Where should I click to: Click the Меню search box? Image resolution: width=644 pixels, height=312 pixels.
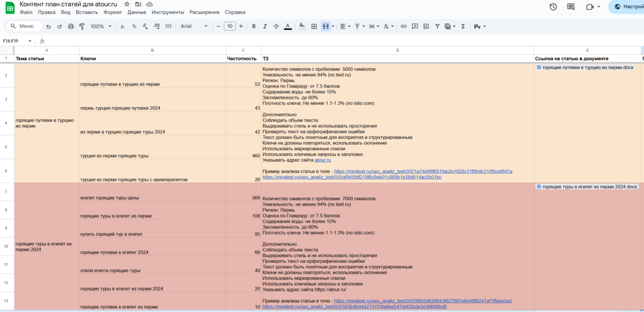click(24, 26)
